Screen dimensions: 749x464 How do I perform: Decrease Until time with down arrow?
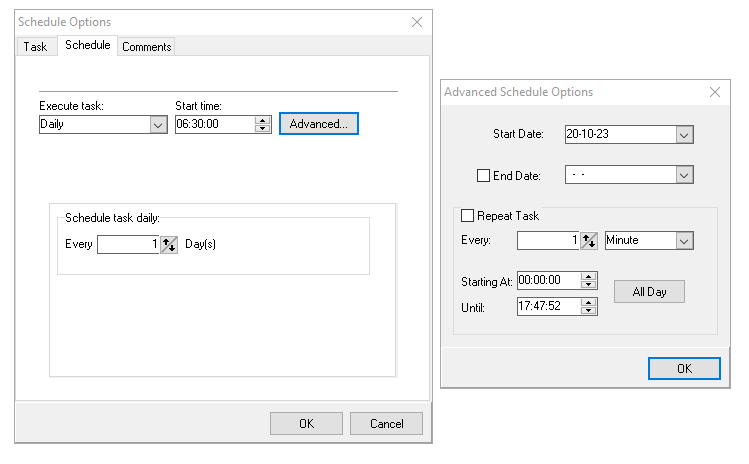click(x=588, y=310)
